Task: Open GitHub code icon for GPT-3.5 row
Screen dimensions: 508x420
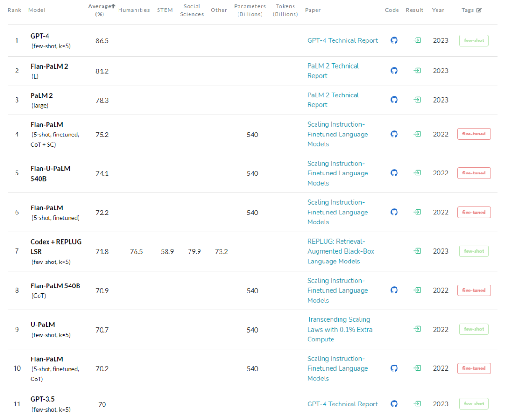Action: click(x=394, y=404)
